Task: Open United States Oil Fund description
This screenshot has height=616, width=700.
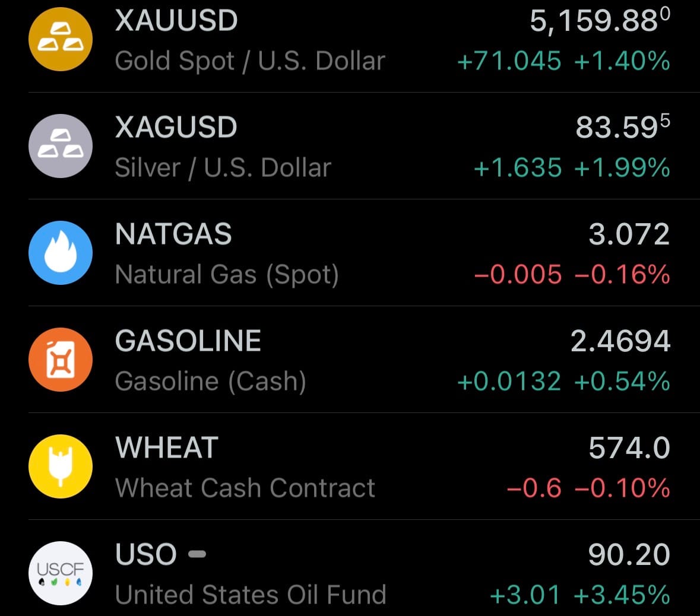Action: (x=251, y=595)
